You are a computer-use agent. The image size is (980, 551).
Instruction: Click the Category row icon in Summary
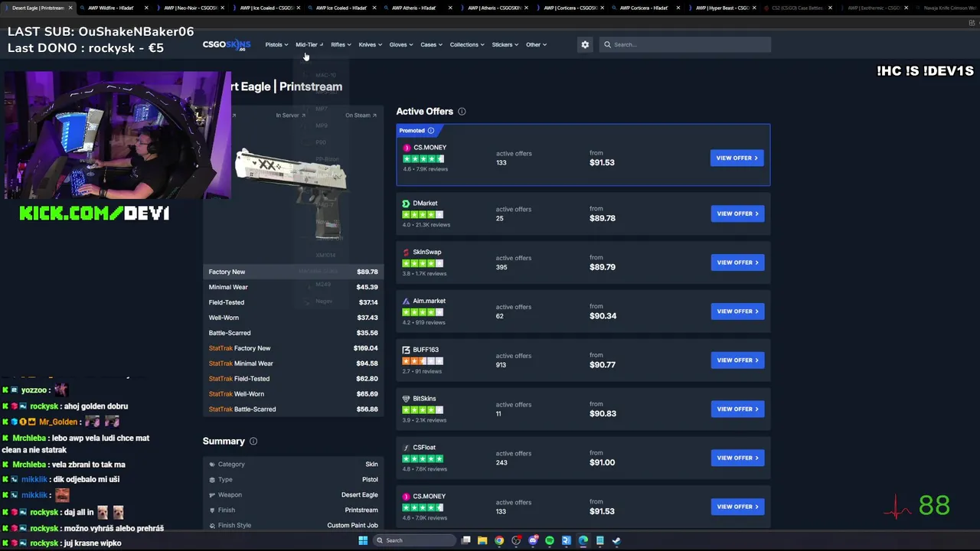pos(212,465)
